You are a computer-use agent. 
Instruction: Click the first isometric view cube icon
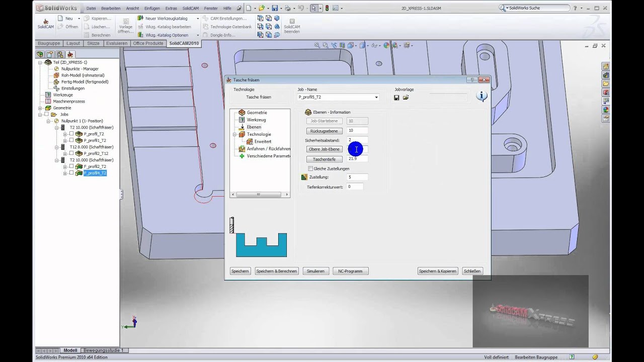coord(261,18)
